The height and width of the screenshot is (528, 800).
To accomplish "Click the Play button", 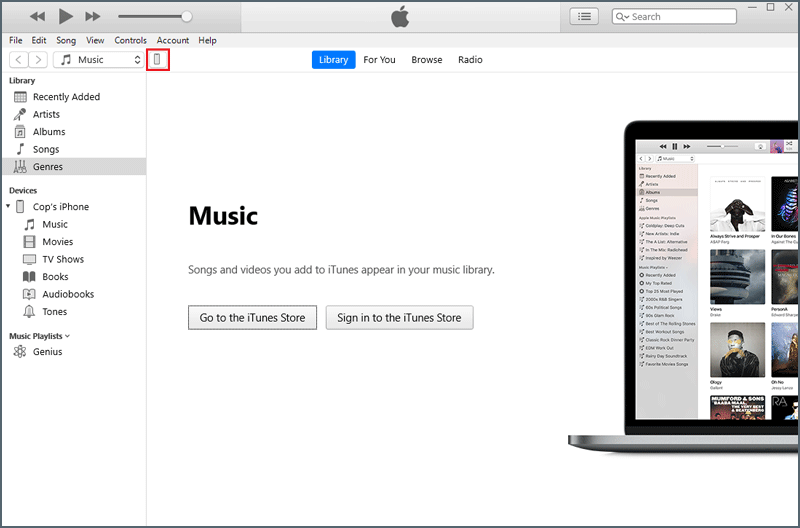I will tap(65, 16).
